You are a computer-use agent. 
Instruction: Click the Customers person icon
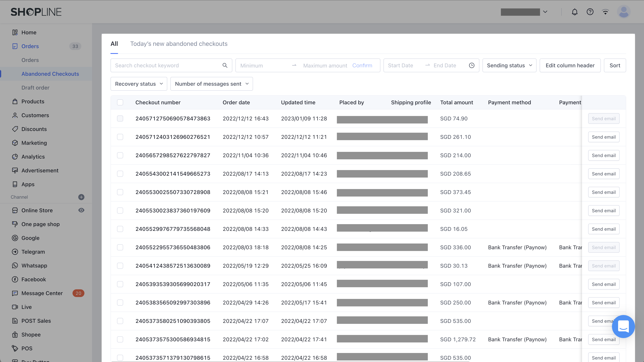(15, 115)
